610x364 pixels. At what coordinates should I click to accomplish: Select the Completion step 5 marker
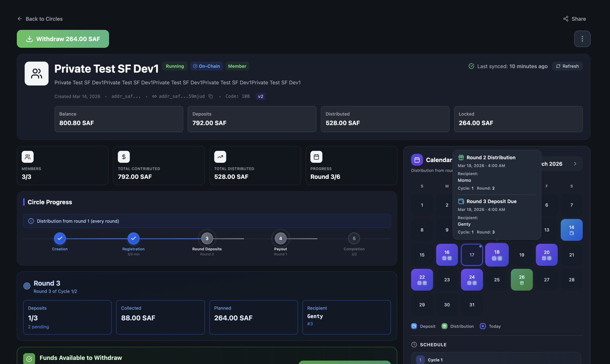click(x=354, y=238)
